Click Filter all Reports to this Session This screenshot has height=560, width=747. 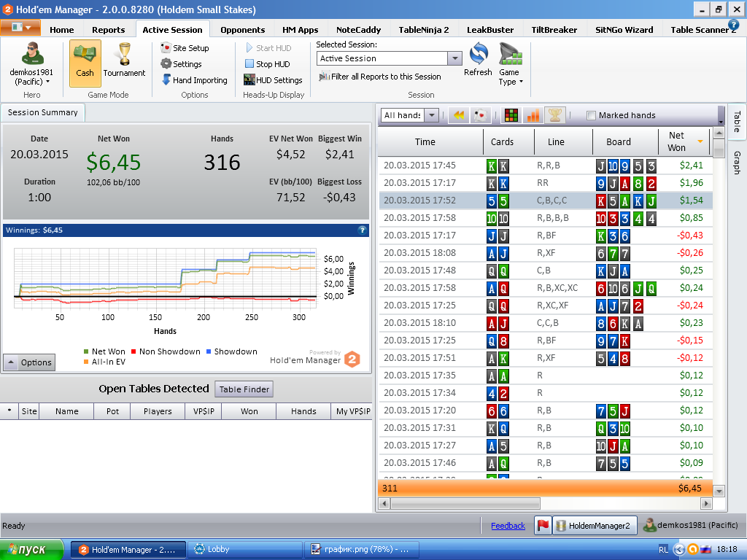tap(380, 76)
